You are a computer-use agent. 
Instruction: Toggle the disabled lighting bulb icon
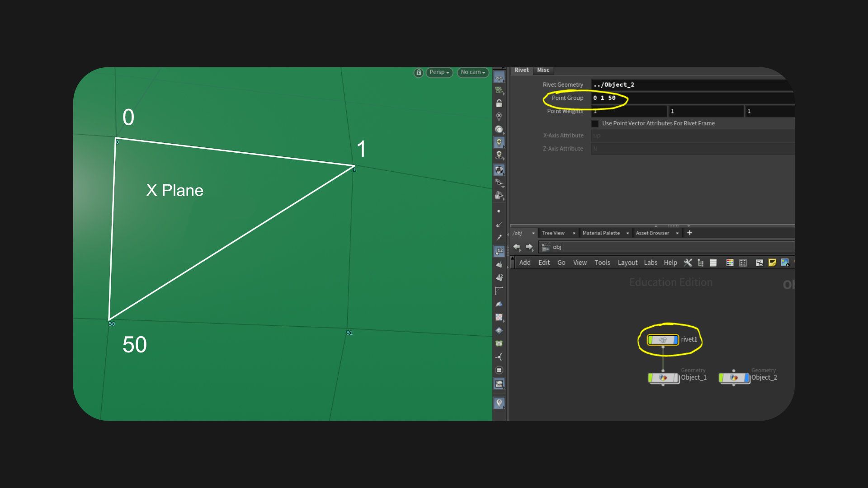(499, 117)
